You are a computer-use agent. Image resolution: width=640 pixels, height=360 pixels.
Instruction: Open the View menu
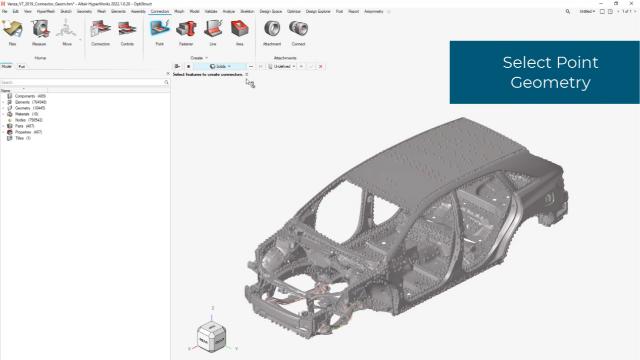[x=27, y=11]
